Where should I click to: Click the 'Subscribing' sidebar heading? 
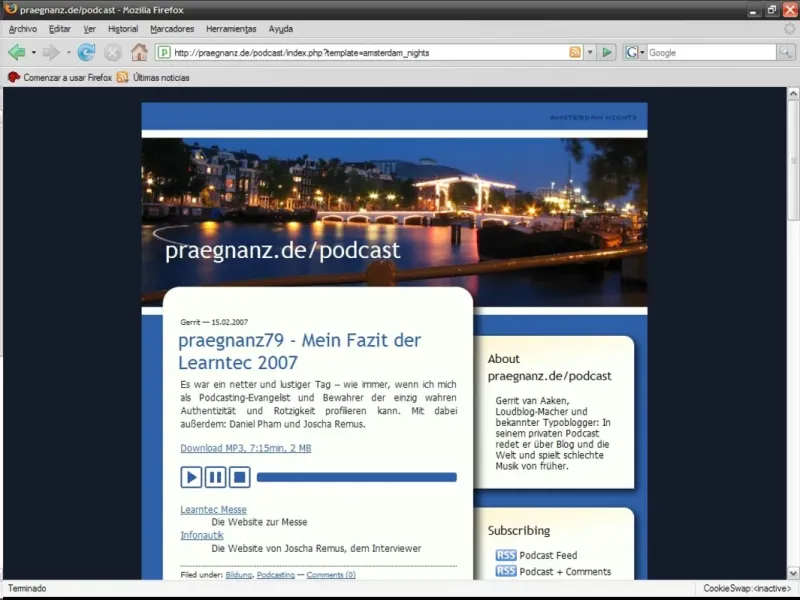pos(519,531)
